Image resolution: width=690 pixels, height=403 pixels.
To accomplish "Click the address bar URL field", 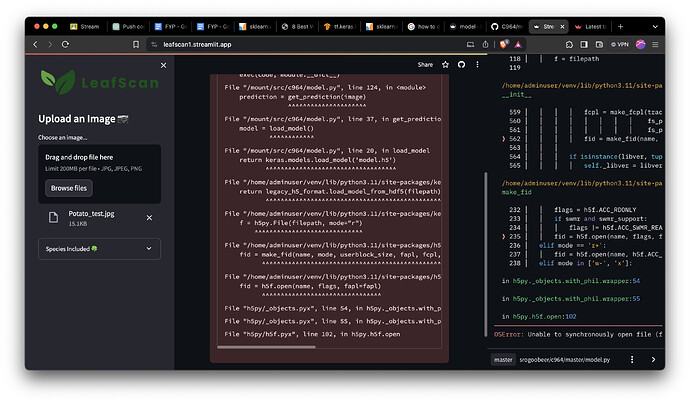I will (x=308, y=44).
